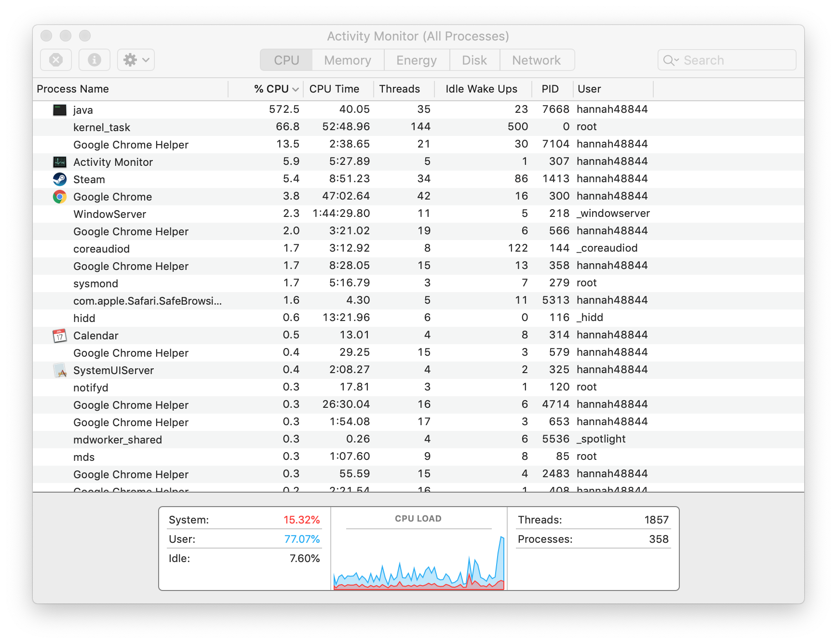The image size is (837, 644).
Task: Switch to the CPU tab
Action: (286, 60)
